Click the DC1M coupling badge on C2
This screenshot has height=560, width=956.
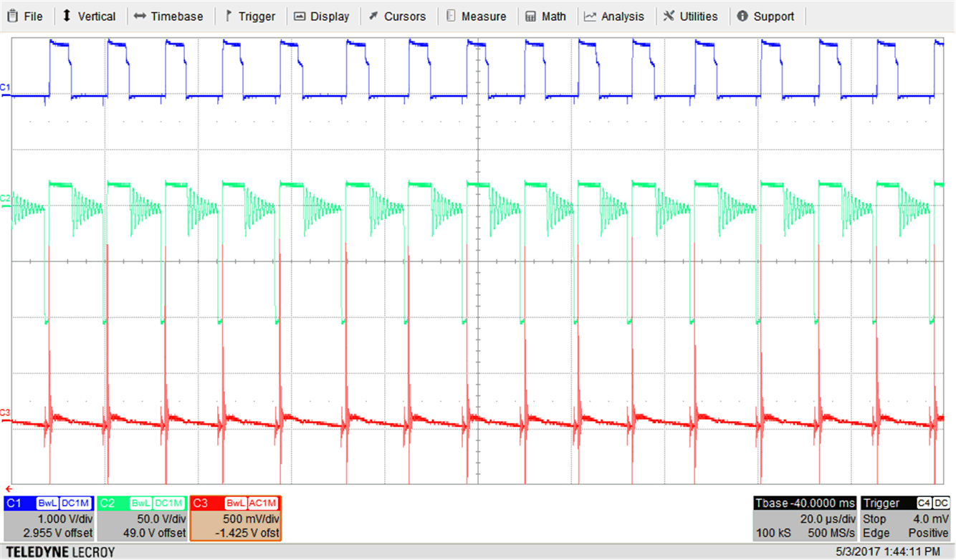coord(169,503)
